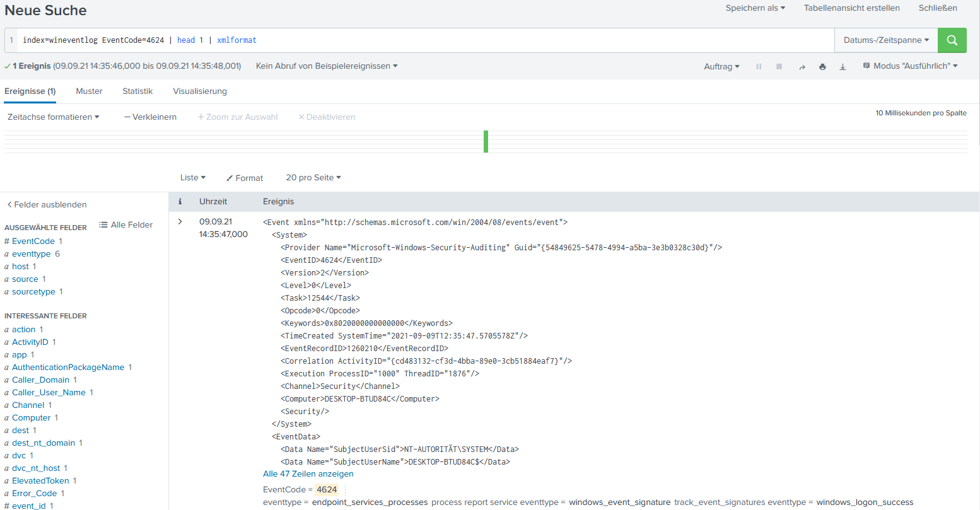This screenshot has width=980, height=510.
Task: Select the host field
Action: [21, 267]
